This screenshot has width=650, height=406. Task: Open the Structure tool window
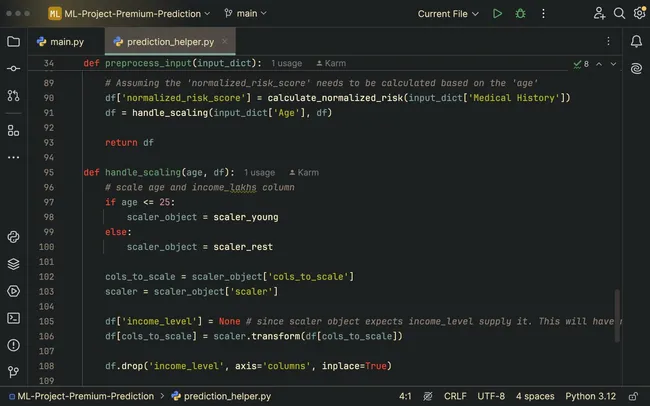13,131
